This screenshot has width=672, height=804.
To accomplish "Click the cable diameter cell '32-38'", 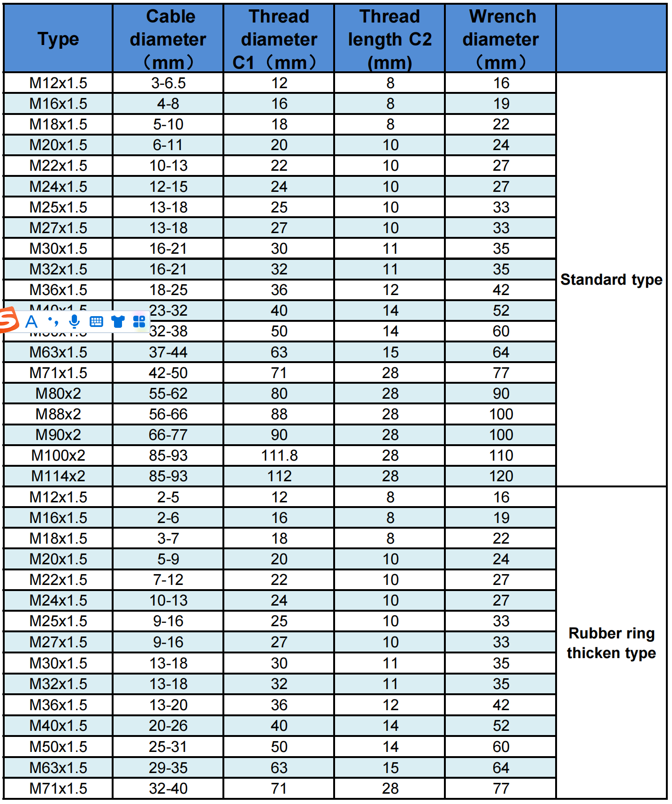I will (168, 331).
